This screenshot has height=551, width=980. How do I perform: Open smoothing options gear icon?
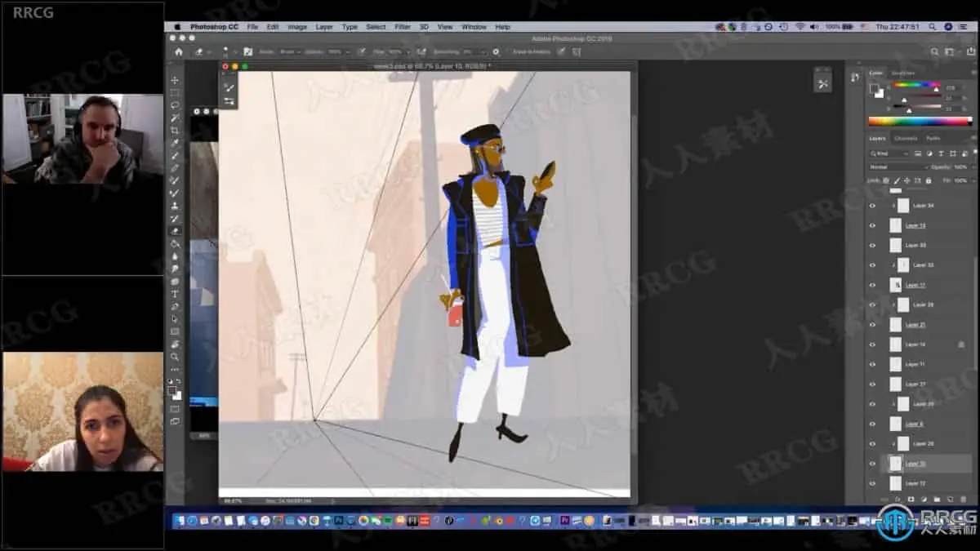[x=496, y=51]
